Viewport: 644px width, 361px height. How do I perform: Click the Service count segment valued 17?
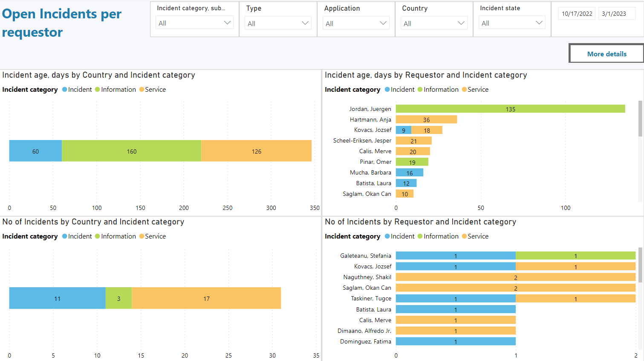(x=206, y=298)
